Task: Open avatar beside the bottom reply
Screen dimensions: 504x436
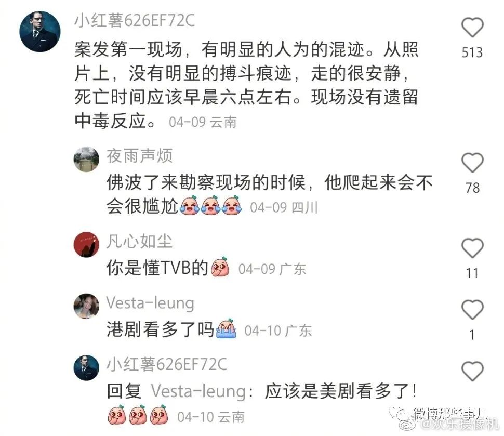Action: (86, 368)
